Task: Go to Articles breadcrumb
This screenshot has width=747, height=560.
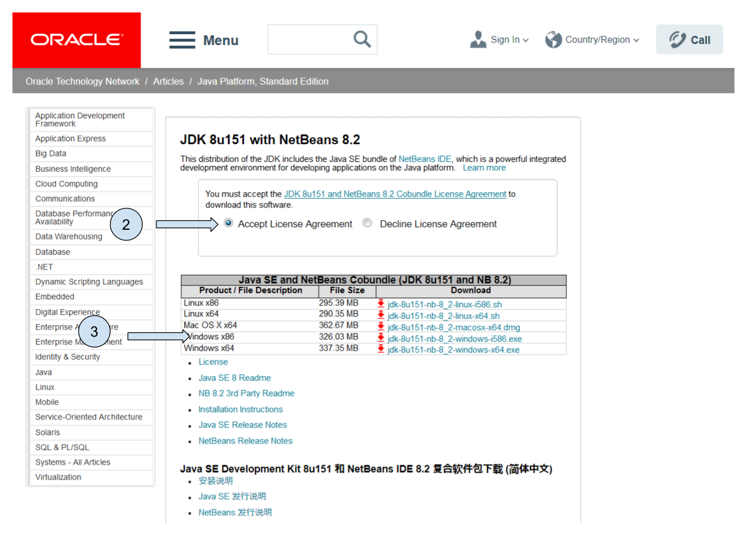Action: [x=168, y=81]
